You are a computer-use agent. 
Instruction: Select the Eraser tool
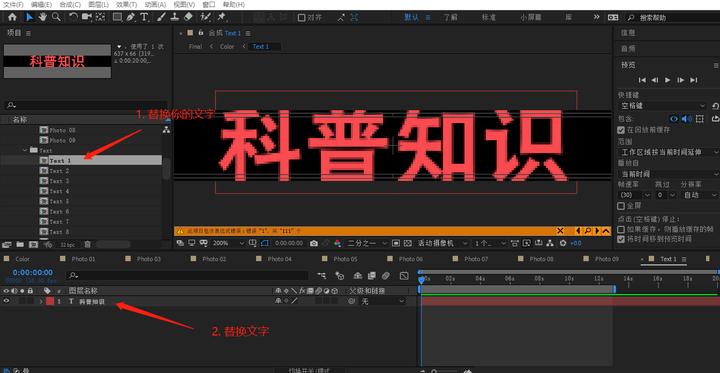click(x=188, y=17)
